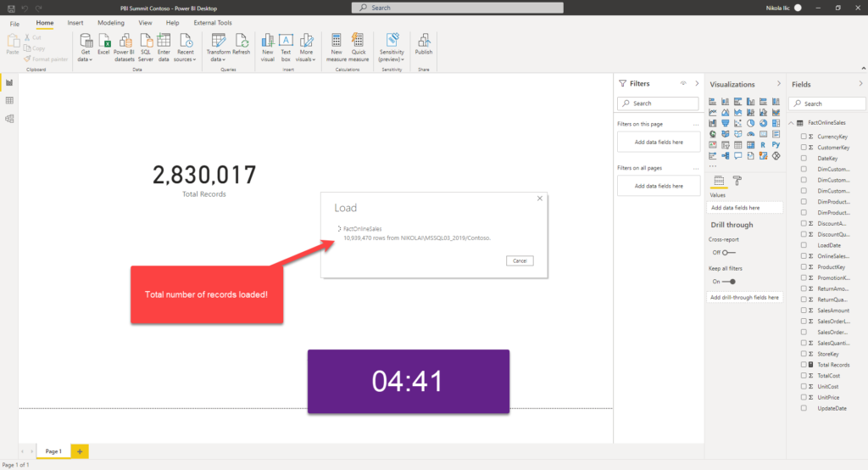Add a new page with plus button
868x470 pixels.
click(80, 451)
